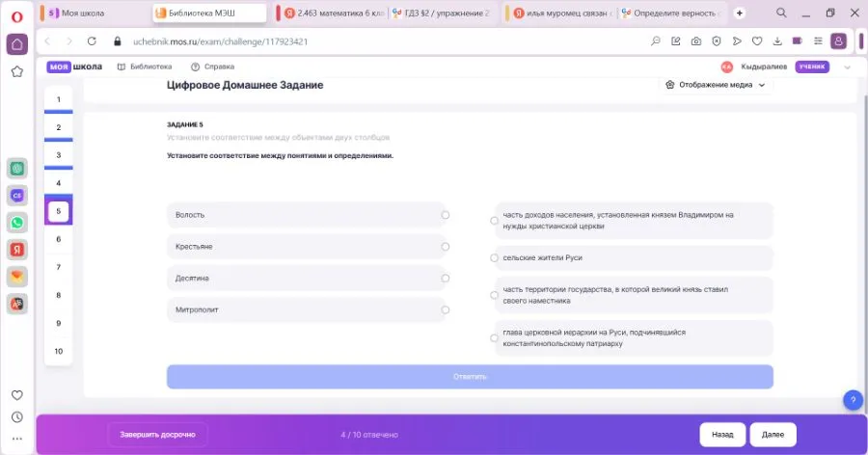Viewport: 868px width, 455px height.
Task: Click the УЧЕНИК role badge
Action: click(812, 67)
